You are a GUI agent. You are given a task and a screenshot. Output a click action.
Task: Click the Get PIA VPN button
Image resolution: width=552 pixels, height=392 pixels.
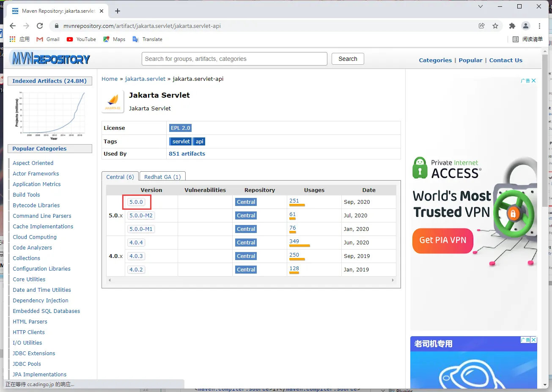tap(442, 240)
